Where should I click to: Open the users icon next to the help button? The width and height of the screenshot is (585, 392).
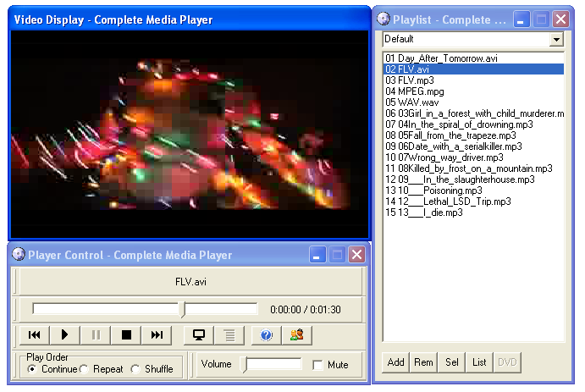297,335
